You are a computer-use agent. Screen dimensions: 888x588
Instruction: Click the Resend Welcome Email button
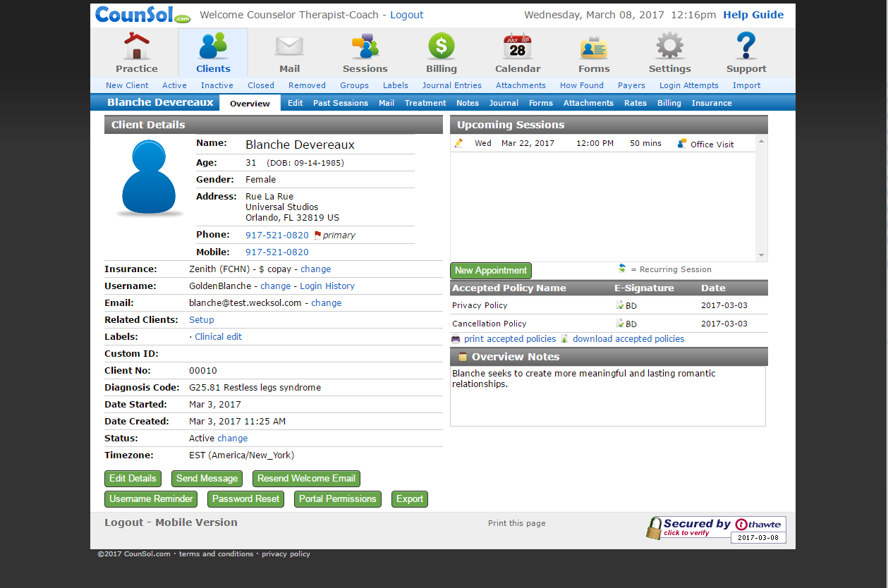tap(306, 479)
